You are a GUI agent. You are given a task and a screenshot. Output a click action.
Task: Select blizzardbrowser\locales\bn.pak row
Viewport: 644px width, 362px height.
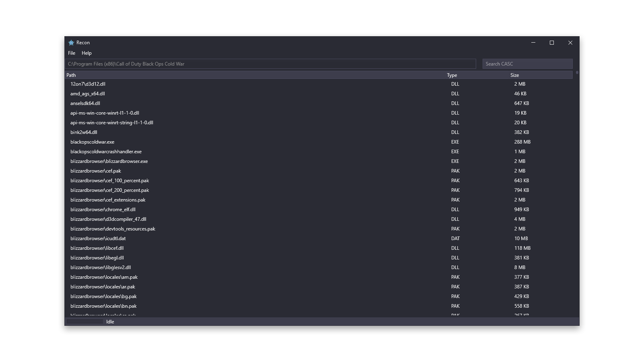click(319, 306)
